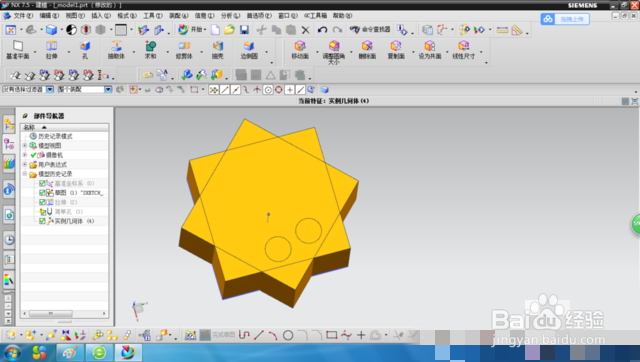Select the Move Face (移动面) tool

pyautogui.click(x=300, y=50)
